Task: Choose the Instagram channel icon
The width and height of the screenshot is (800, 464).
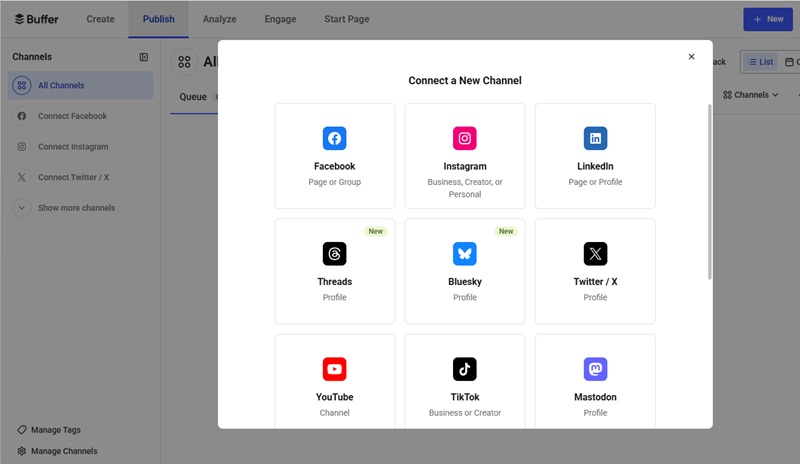Action: 465,138
